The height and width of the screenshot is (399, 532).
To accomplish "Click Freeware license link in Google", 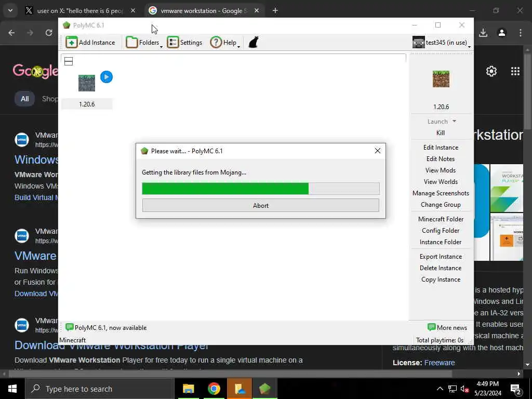I will (x=440, y=363).
